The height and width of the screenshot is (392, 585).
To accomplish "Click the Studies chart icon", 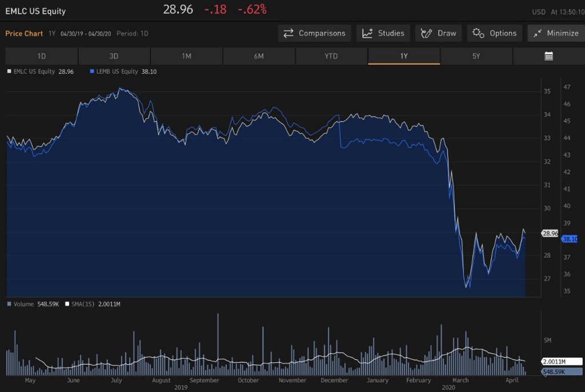I will tap(367, 33).
